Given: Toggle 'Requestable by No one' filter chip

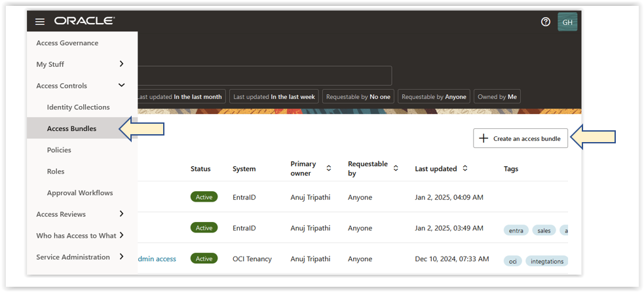Looking at the screenshot, I should (x=358, y=97).
